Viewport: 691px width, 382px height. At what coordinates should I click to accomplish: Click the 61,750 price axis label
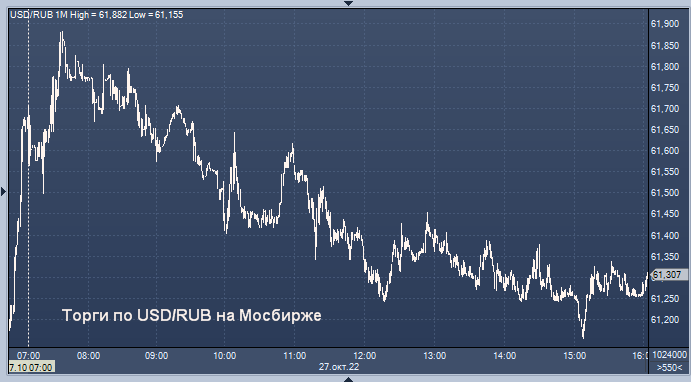point(665,88)
